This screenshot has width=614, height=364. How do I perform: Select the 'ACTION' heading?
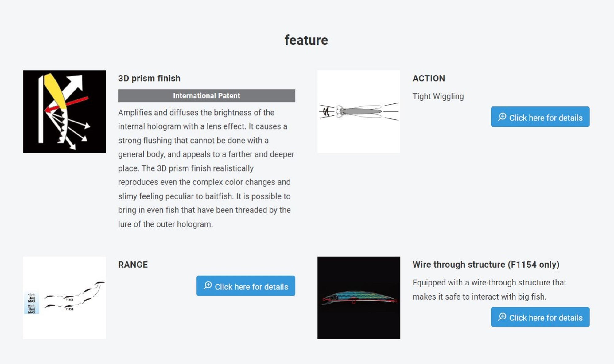(x=429, y=78)
